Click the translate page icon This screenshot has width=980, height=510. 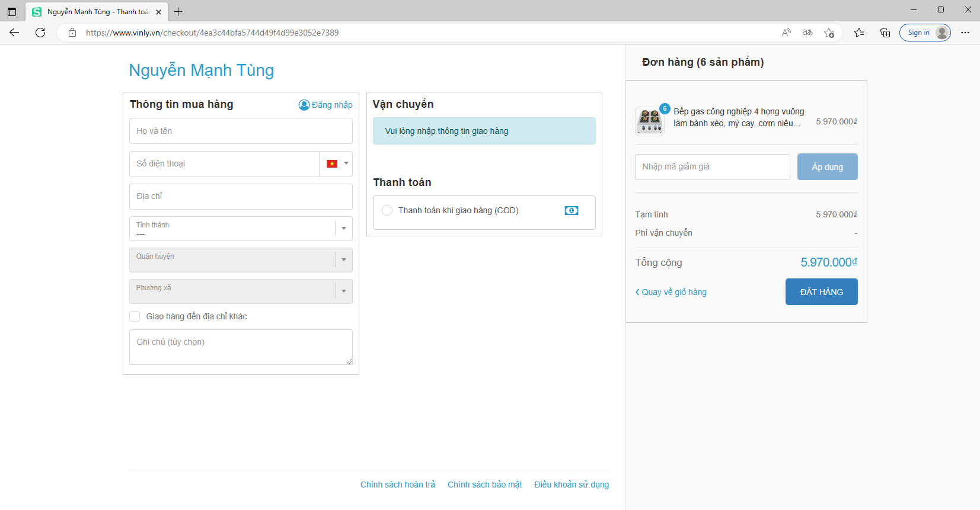[807, 33]
